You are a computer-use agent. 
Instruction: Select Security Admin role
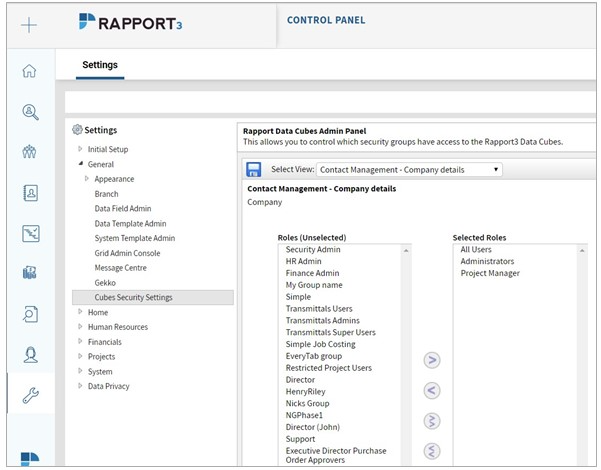(x=313, y=250)
